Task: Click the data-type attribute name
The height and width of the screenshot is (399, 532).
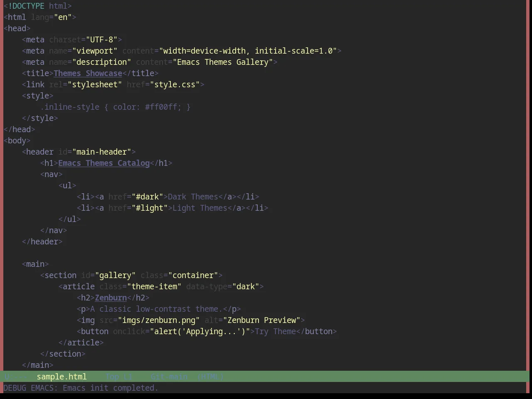Action: [x=207, y=286]
